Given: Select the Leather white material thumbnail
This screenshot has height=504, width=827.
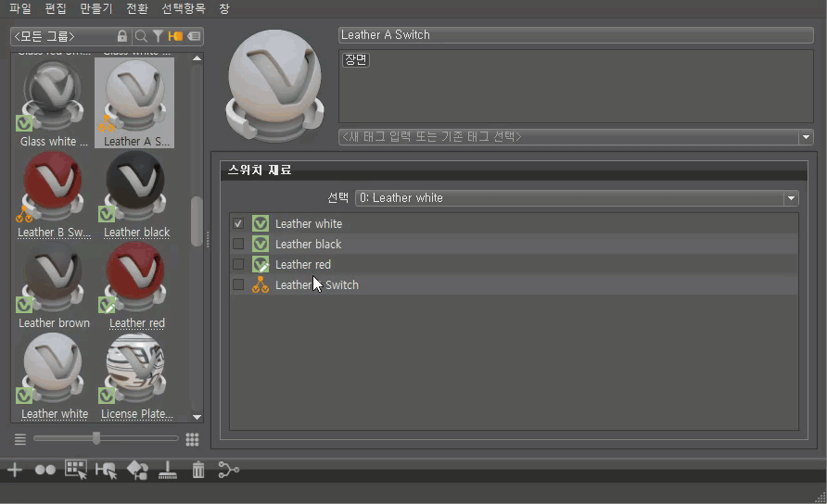Looking at the screenshot, I should click(x=53, y=376).
